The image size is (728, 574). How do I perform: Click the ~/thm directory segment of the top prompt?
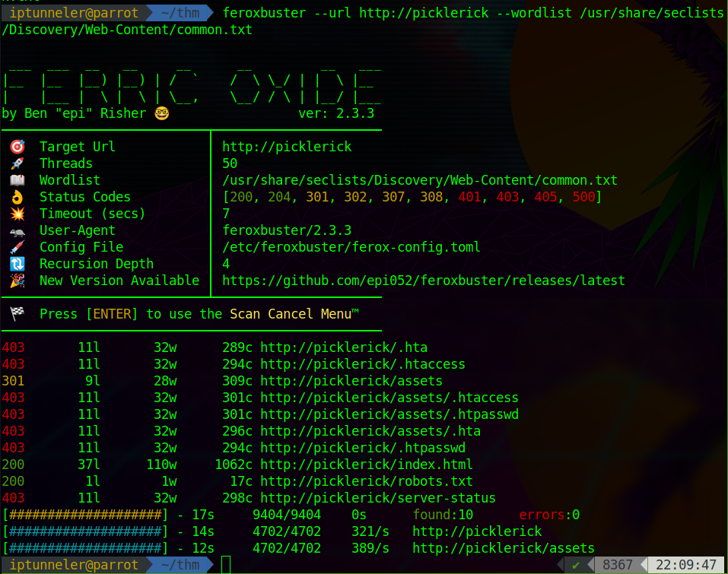180,13
